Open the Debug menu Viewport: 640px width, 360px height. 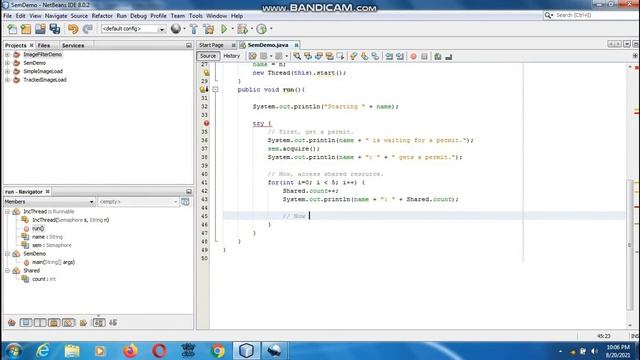point(138,16)
